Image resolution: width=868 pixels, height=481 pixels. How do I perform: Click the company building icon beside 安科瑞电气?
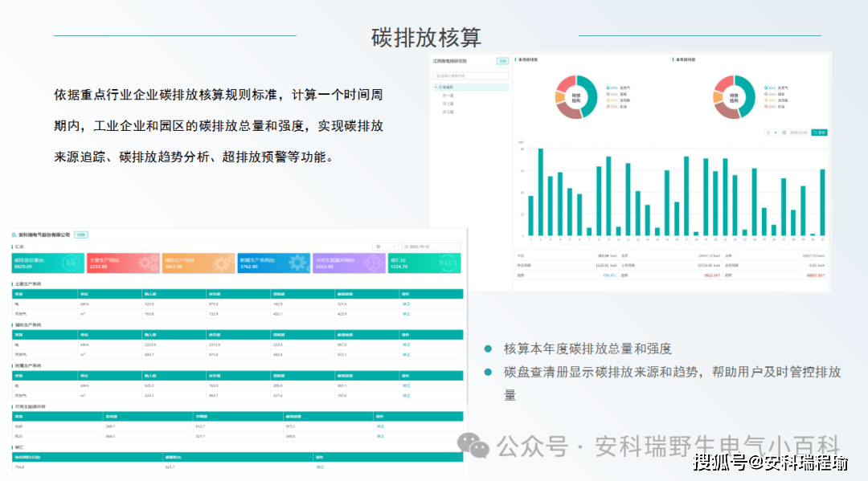[14, 235]
